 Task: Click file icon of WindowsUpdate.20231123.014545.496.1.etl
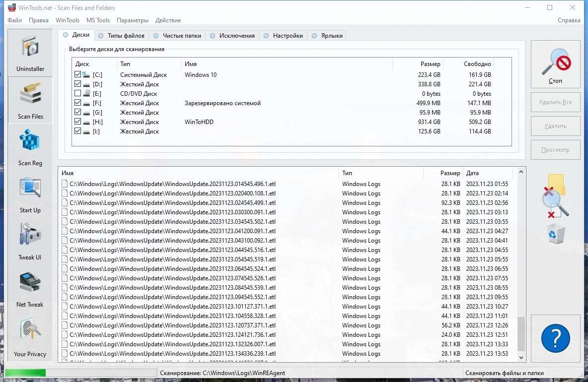[65, 184]
